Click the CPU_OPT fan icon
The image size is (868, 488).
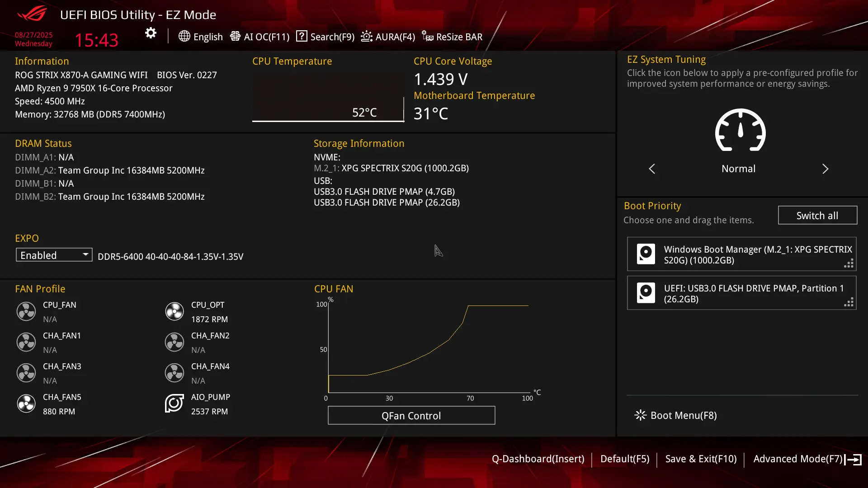[x=174, y=311]
